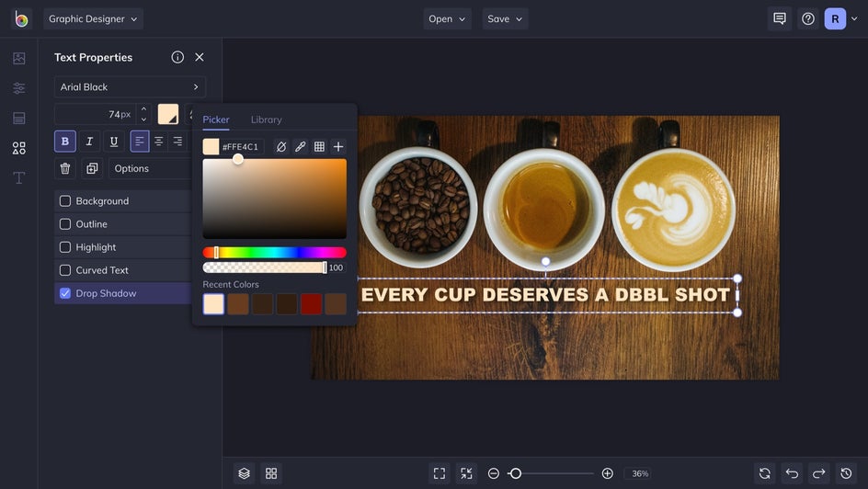868x489 pixels.
Task: Duplicate the text layer
Action: click(x=92, y=168)
